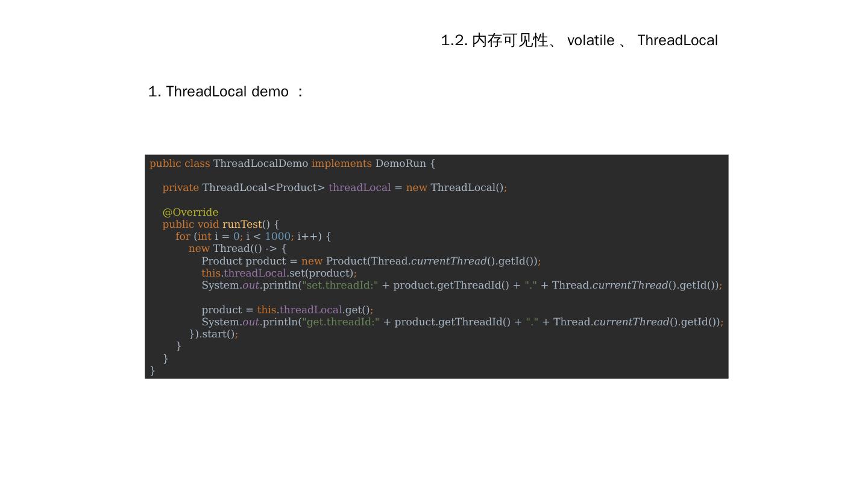Click the @Override annotation
Viewport: 868px width, 488px height.
(190, 212)
